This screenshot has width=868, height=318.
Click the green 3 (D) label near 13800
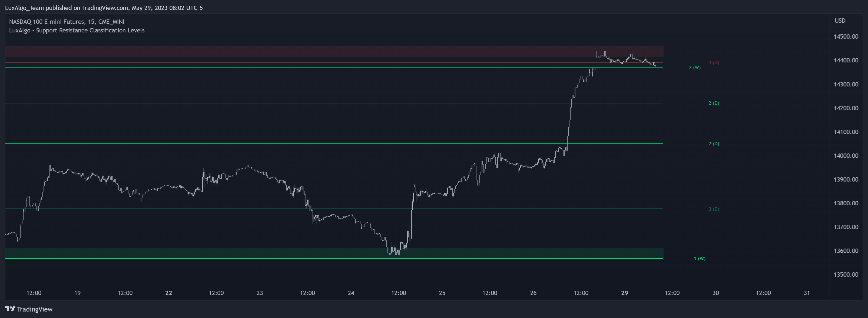[x=714, y=209]
